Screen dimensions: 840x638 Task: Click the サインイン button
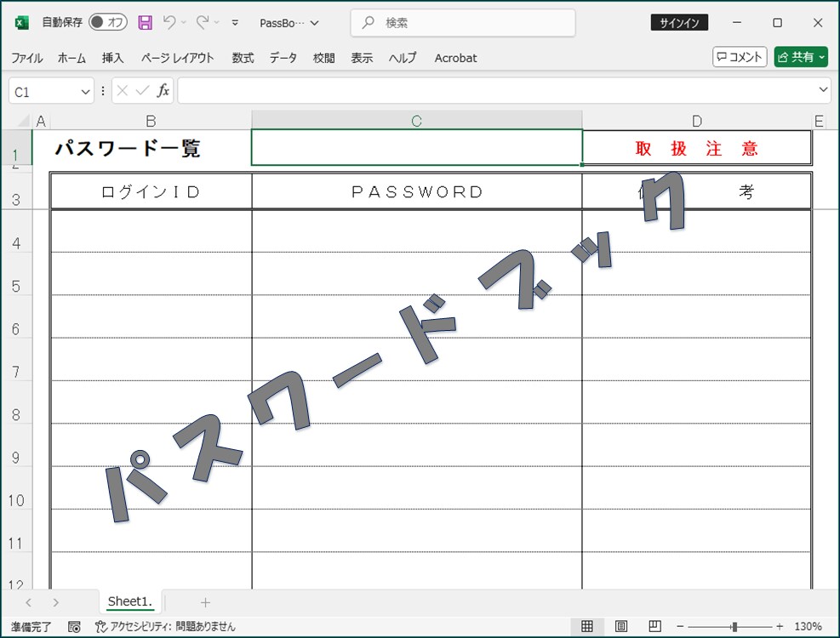pyautogui.click(x=679, y=22)
